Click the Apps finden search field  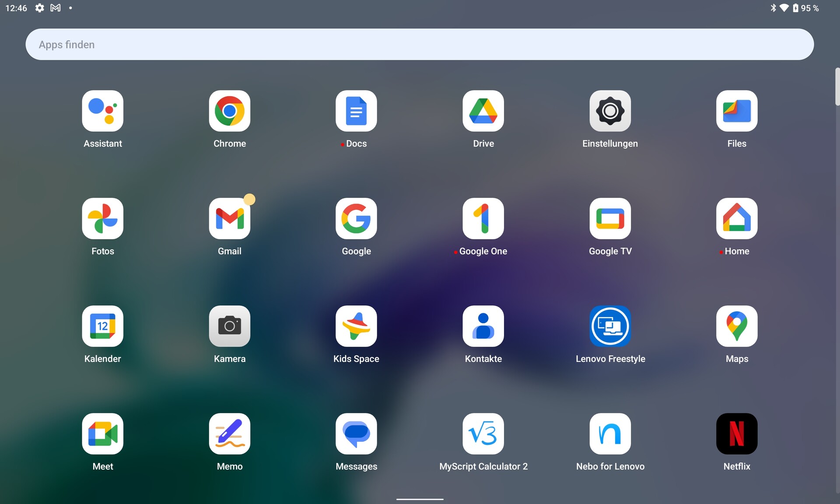pyautogui.click(x=419, y=45)
